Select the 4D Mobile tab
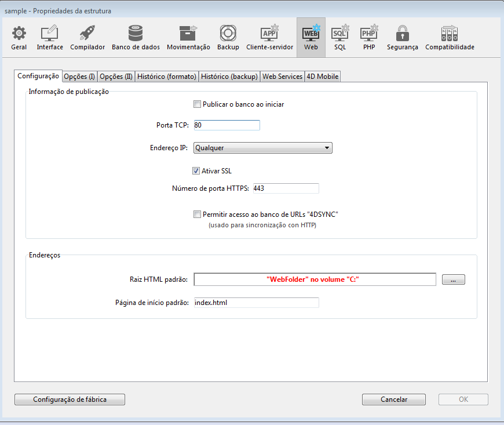 tap(322, 77)
